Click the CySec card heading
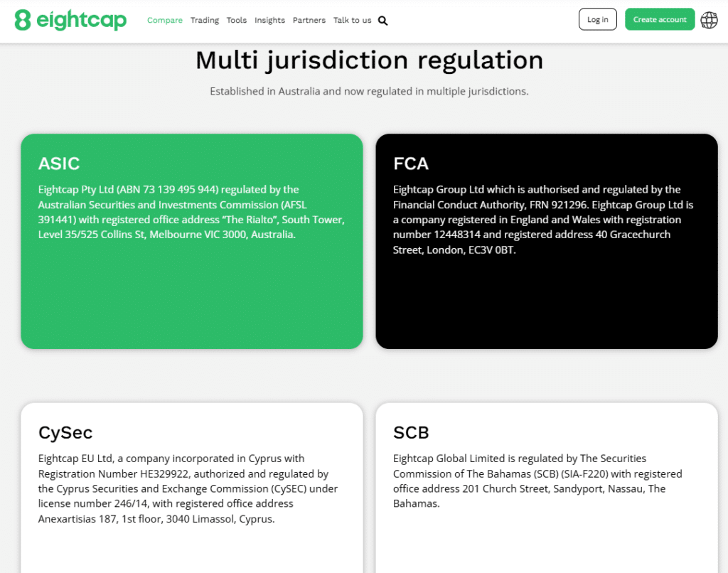 tap(65, 433)
